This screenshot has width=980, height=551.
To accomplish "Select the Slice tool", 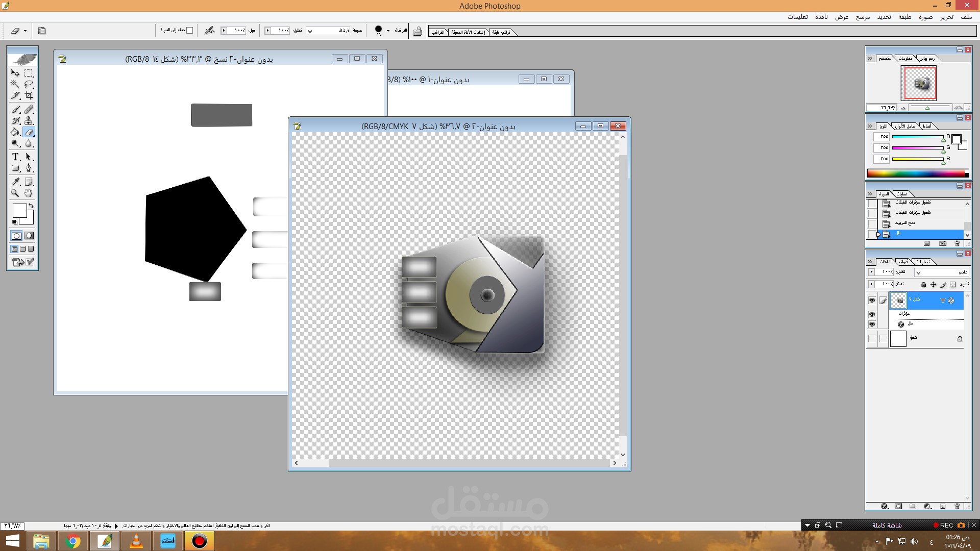I will [15, 95].
